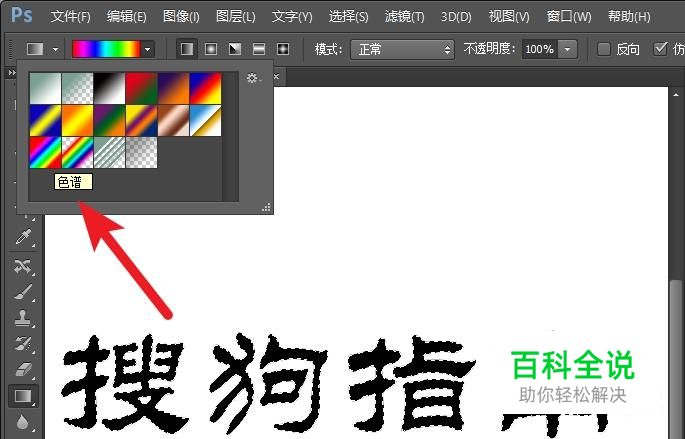The width and height of the screenshot is (685, 439).
Task: Choose the Linear gradient type button
Action: [187, 49]
